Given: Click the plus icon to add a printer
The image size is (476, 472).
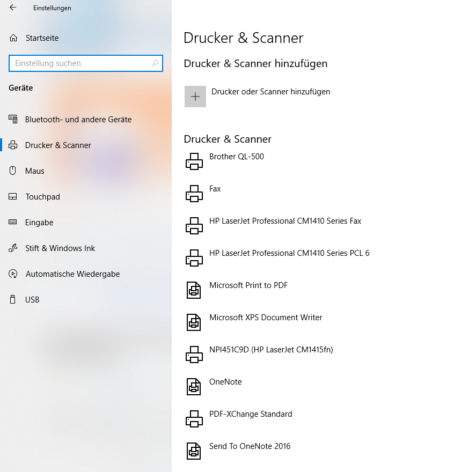Looking at the screenshot, I should point(195,97).
